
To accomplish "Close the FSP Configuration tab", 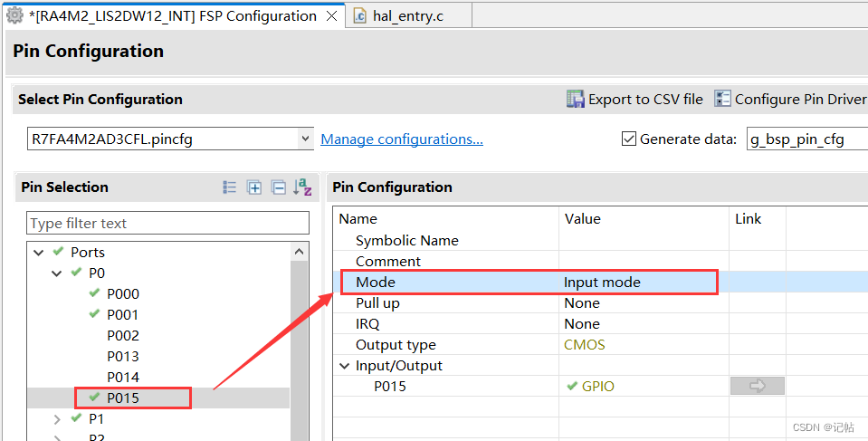I will 330,15.
